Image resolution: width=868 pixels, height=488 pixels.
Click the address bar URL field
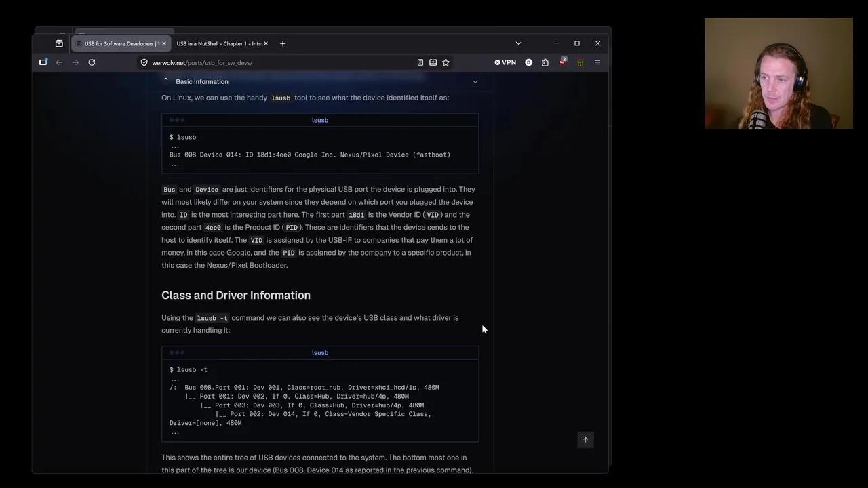click(271, 62)
